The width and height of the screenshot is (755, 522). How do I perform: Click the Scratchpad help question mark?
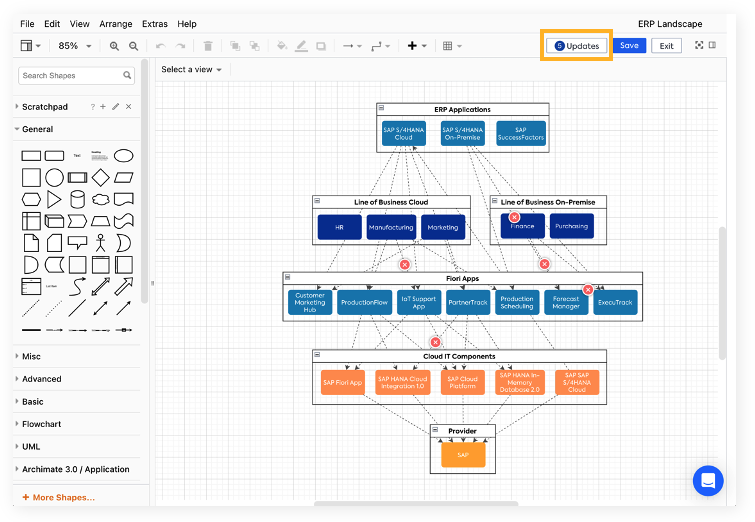point(92,107)
